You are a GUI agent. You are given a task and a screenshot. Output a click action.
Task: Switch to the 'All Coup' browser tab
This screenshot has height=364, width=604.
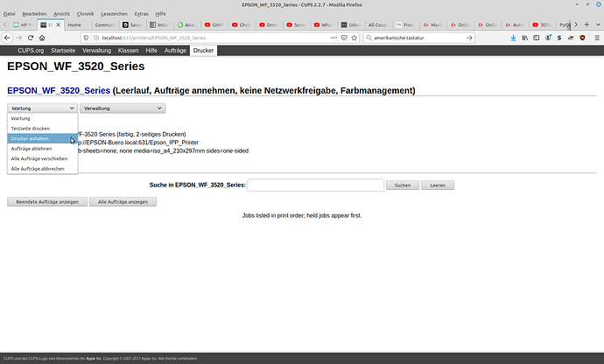pos(377,24)
